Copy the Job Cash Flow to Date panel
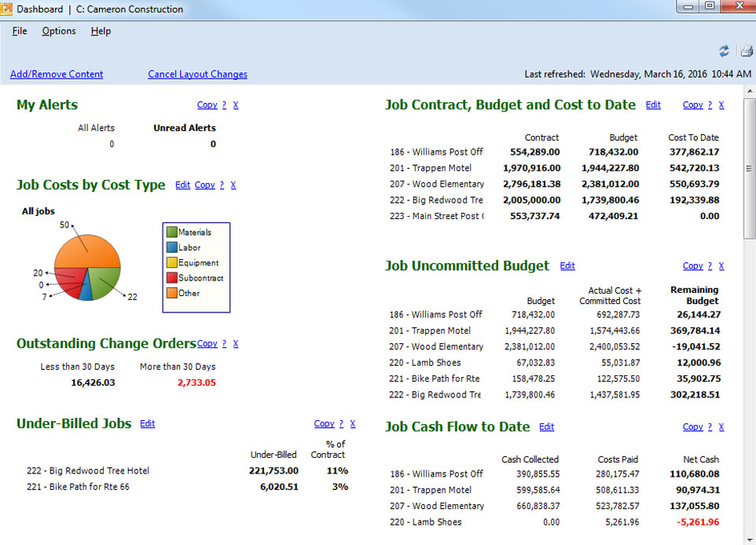The height and width of the screenshot is (545, 756). pos(693,426)
